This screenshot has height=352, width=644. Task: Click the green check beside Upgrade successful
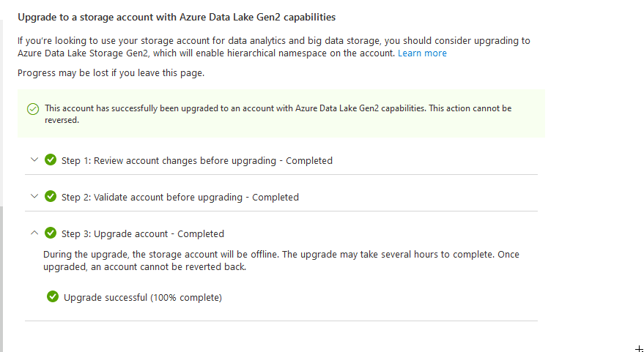point(53,296)
